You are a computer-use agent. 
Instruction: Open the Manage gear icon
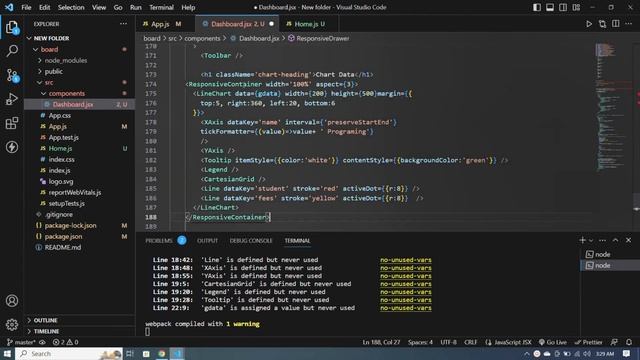click(12, 324)
